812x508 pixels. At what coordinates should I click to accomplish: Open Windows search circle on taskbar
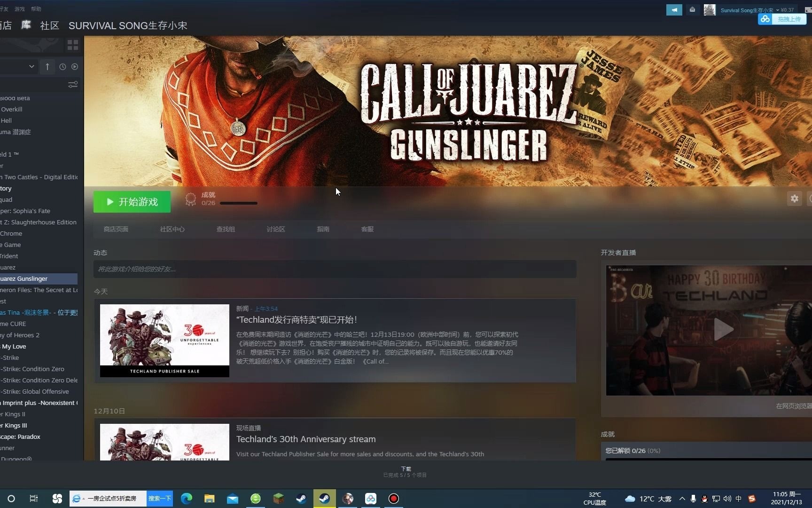[11, 499]
